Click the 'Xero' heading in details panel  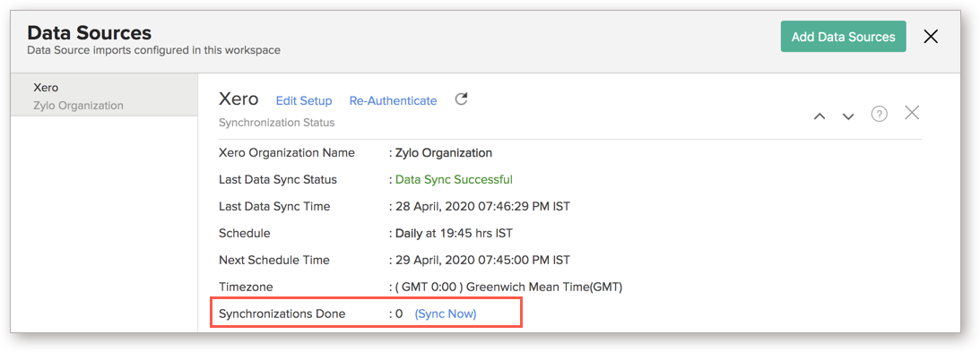(238, 99)
